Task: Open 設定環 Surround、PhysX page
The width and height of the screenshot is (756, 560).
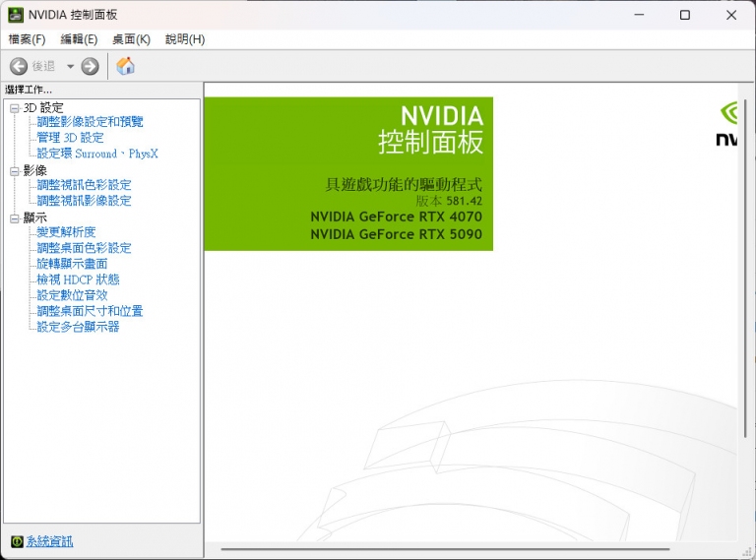Action: pyautogui.click(x=96, y=154)
